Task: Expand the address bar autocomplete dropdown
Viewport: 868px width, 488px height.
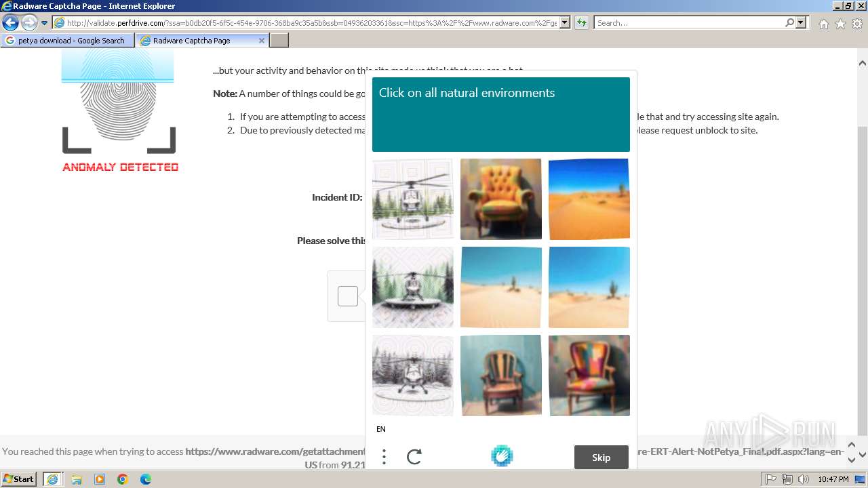Action: 565,23
